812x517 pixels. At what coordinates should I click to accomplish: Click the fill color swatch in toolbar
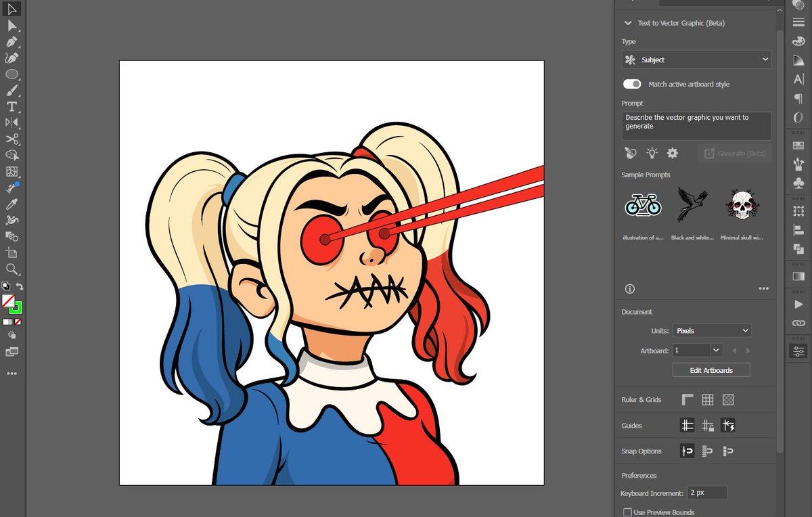[8, 300]
